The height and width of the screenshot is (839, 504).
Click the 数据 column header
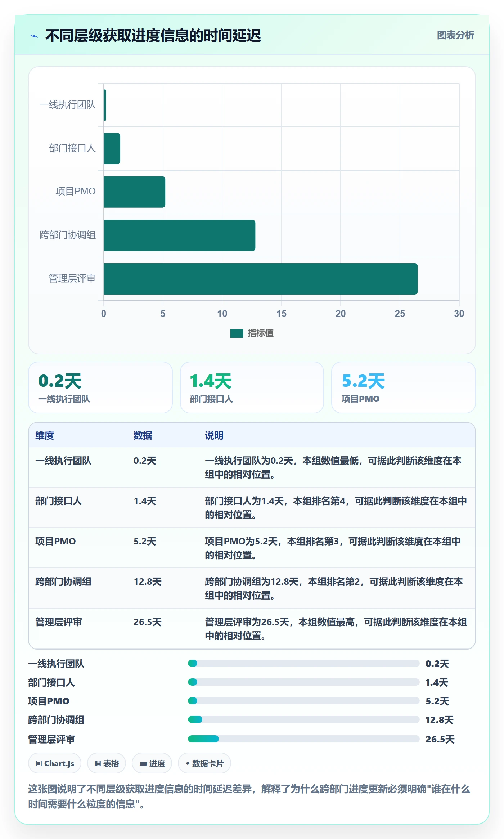[143, 435]
